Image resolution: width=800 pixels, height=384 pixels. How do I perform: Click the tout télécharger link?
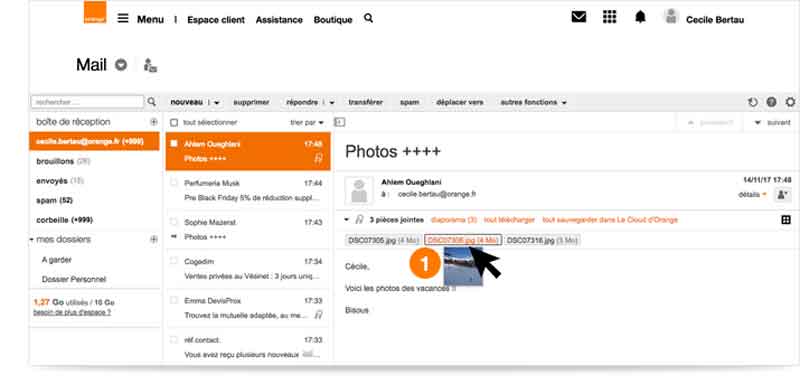509,220
